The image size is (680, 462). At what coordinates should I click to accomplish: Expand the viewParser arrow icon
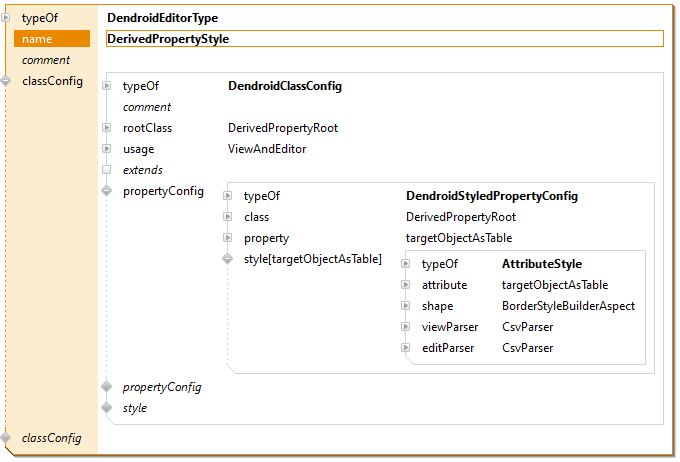(406, 327)
